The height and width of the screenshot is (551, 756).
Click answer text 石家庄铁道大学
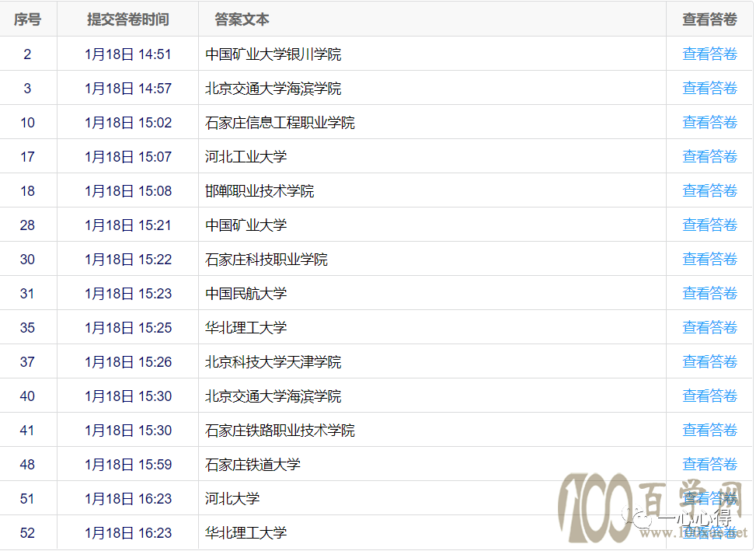point(253,465)
